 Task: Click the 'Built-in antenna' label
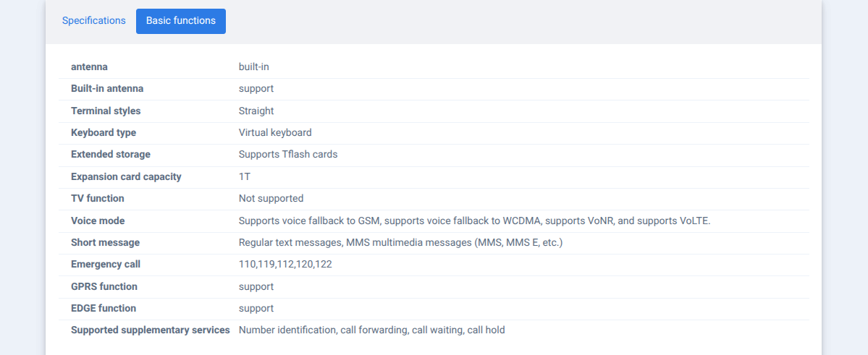point(107,89)
